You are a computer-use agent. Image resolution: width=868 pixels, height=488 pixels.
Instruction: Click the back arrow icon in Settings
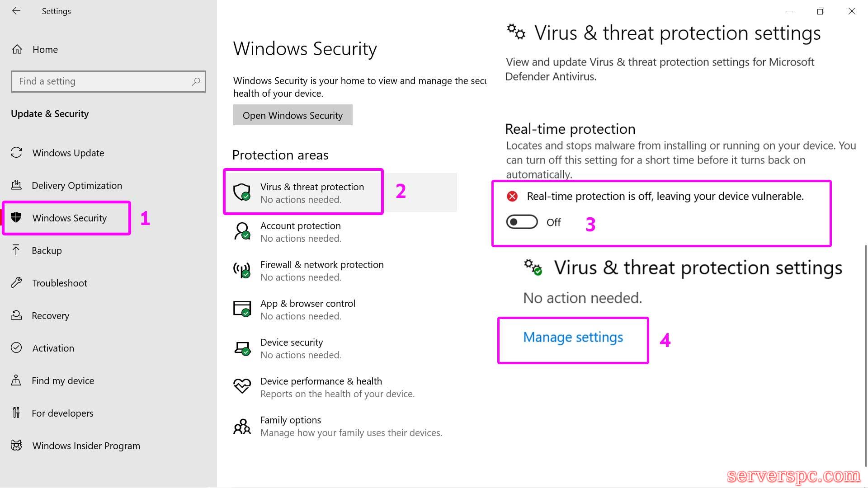click(x=16, y=11)
